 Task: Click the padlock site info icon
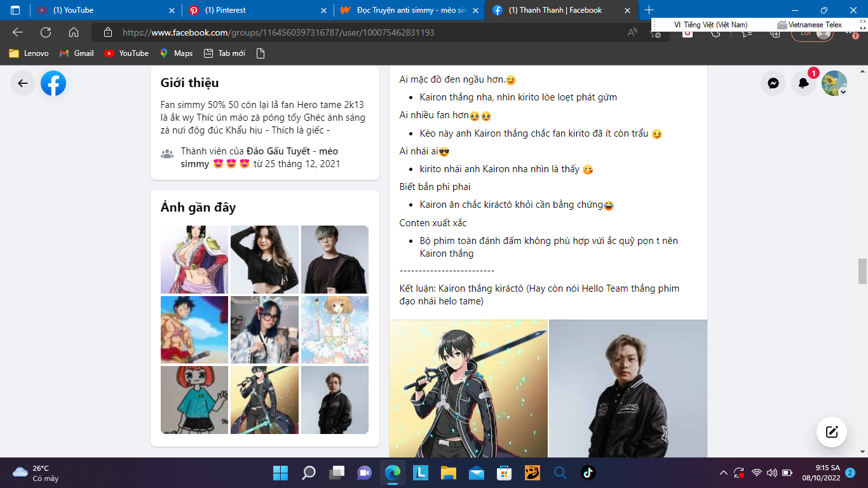coord(108,32)
